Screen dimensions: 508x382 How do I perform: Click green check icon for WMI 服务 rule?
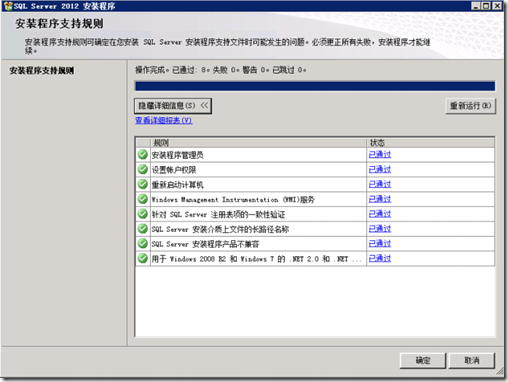[143, 199]
